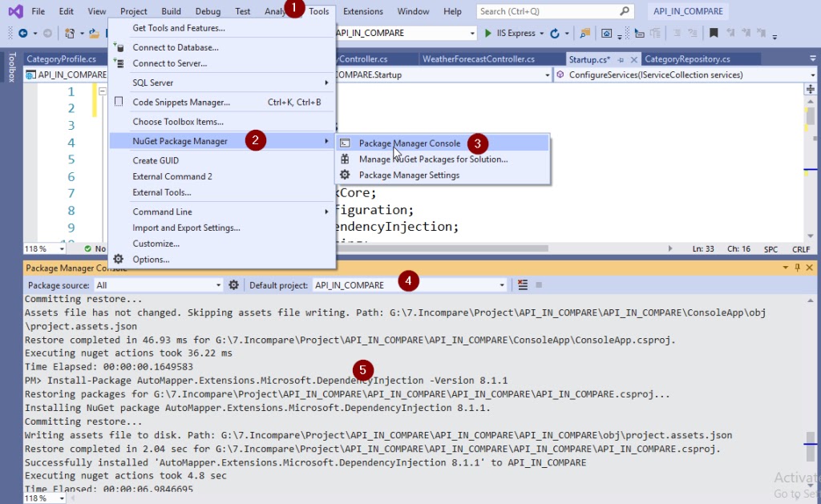Click the stop command execution icon
This screenshot has width=821, height=504.
tap(539, 284)
